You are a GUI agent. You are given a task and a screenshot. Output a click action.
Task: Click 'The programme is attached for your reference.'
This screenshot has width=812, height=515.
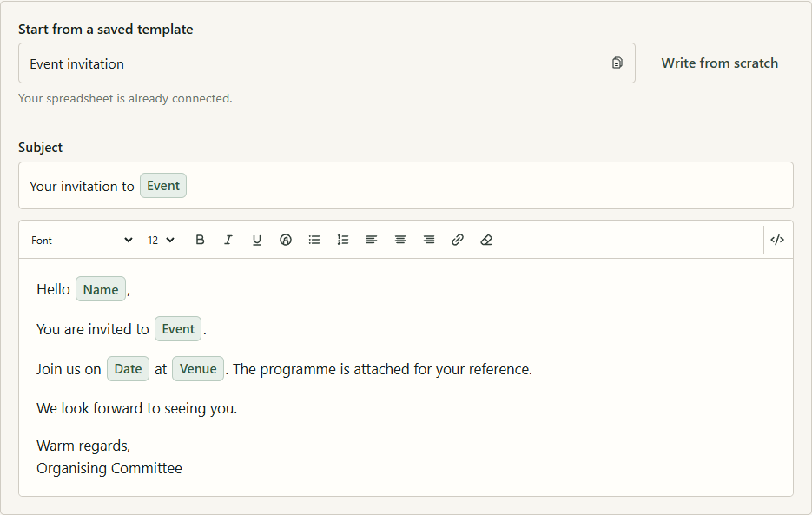tap(382, 369)
